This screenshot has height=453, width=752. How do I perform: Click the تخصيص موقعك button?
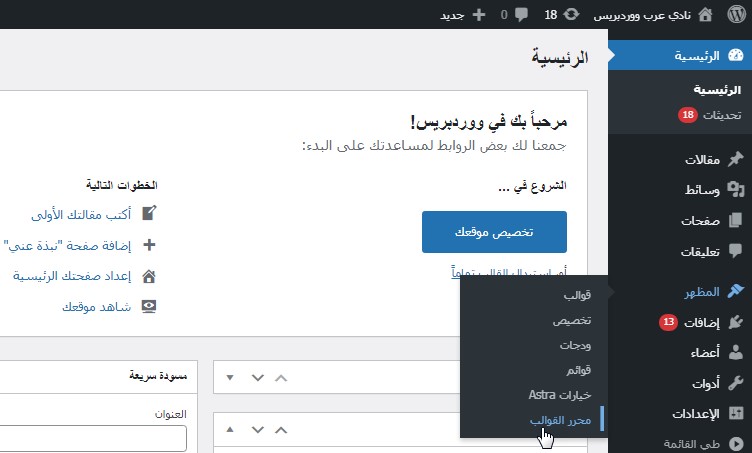pyautogui.click(x=494, y=232)
